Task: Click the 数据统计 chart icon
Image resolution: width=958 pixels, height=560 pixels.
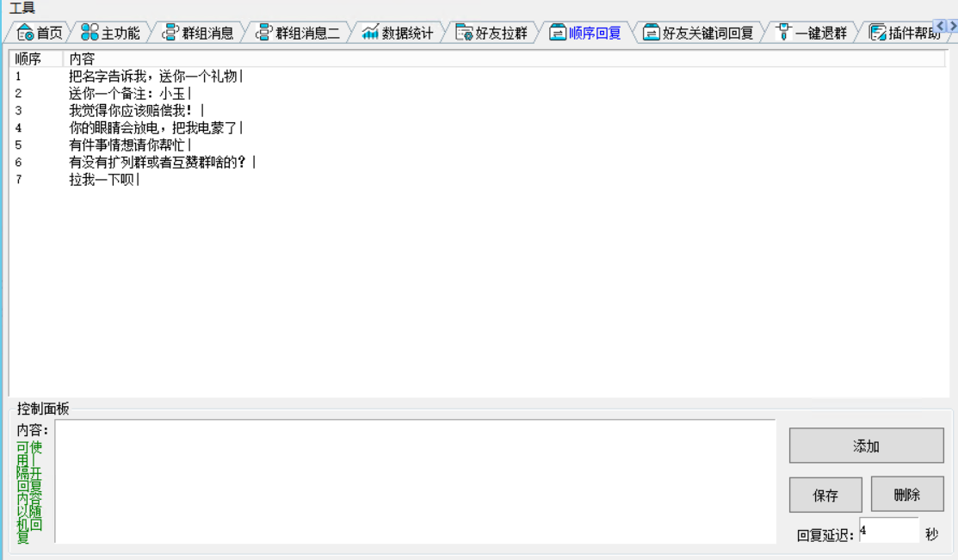Action: pos(370,34)
